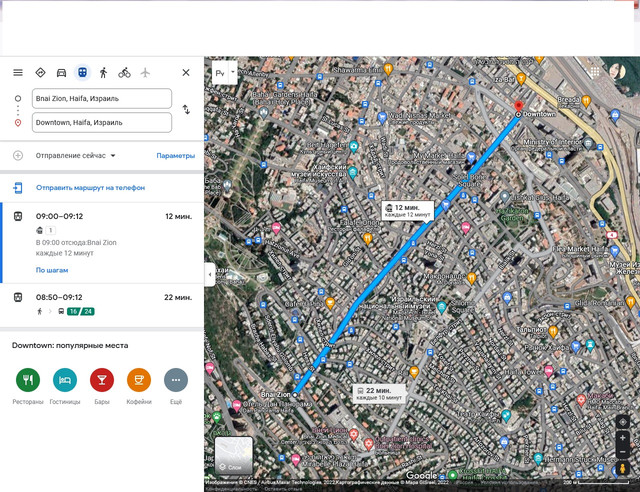The height and width of the screenshot is (492, 640).
Task: Click the bus 16/24 line badge
Action: 80,312
